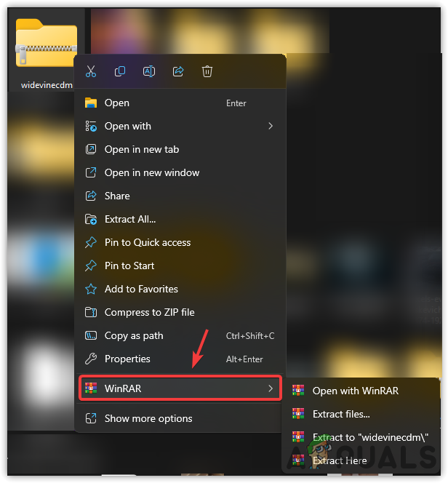Screen dimensions: 448x483
Task: Open Properties from the menu
Action: [x=180, y=359]
